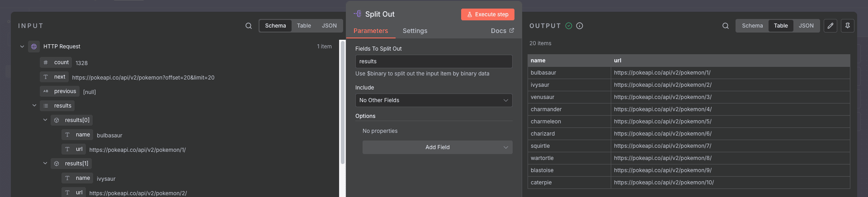The image size is (868, 197).
Task: Click the name column header in output
Action: coord(569,61)
